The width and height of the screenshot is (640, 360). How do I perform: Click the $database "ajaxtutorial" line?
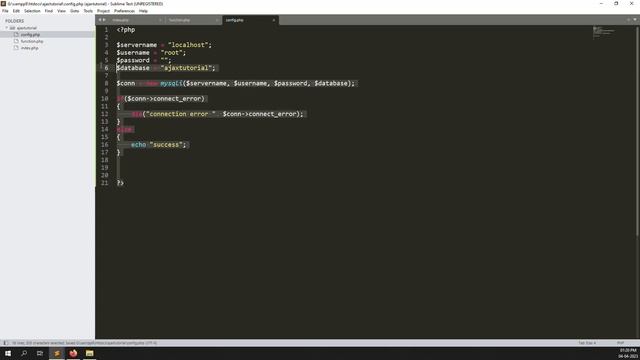166,68
